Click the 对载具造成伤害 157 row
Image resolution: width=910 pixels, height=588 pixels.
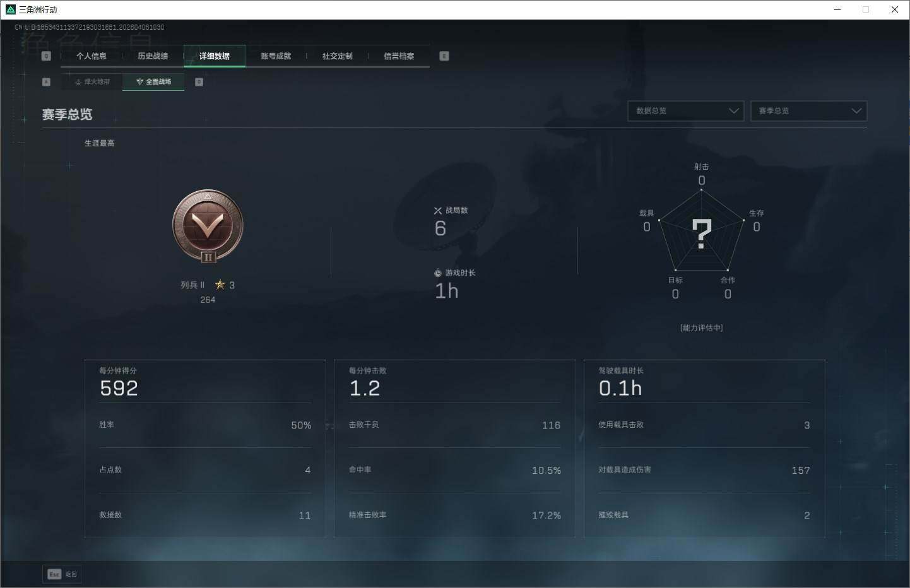(704, 470)
